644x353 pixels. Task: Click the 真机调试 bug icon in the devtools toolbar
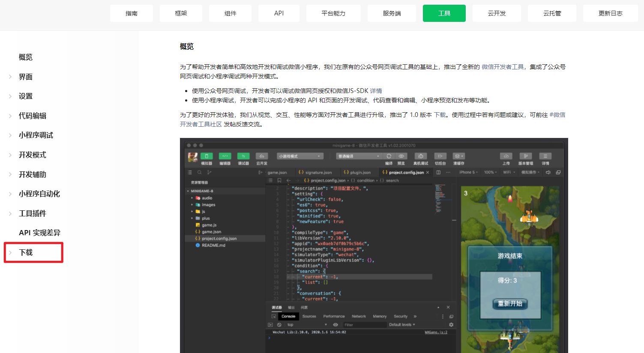[421, 156]
